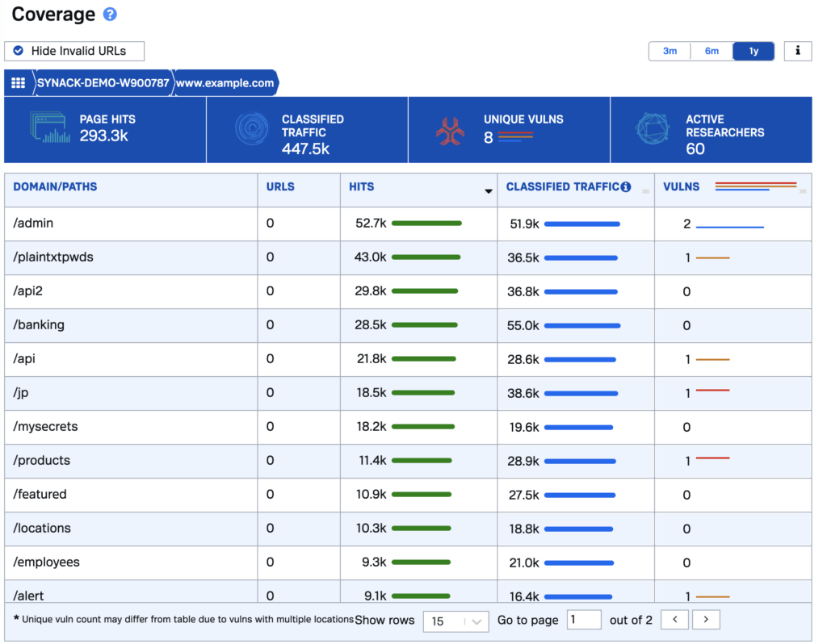Open the Show rows dropdown
Viewport: 827px width, 644px height.
coord(455,621)
